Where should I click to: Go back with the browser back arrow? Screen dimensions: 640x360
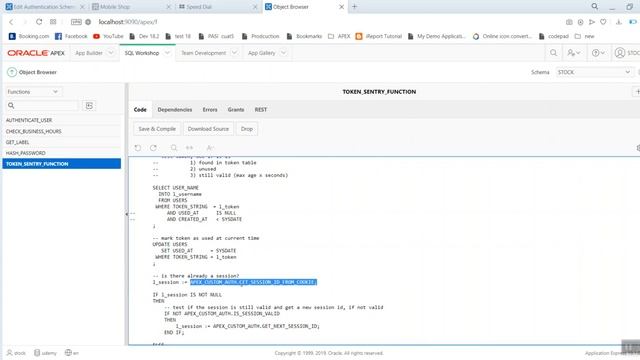coord(11,22)
